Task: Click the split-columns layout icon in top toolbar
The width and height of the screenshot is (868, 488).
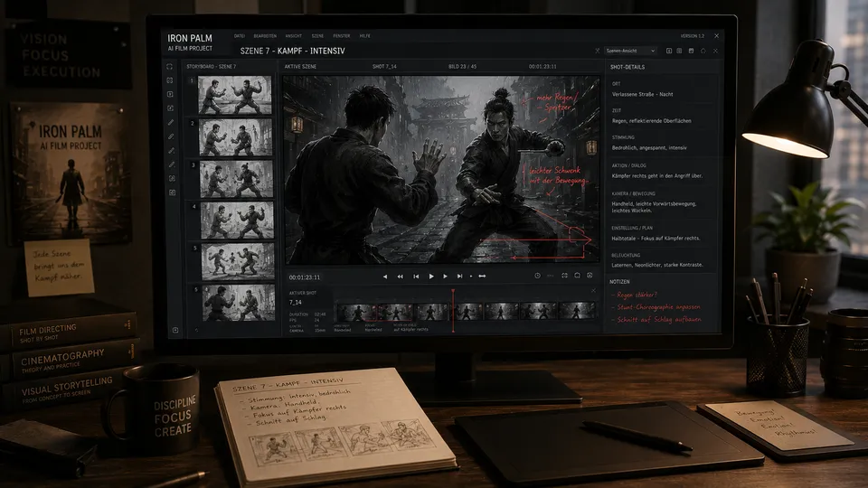Action: coord(679,51)
